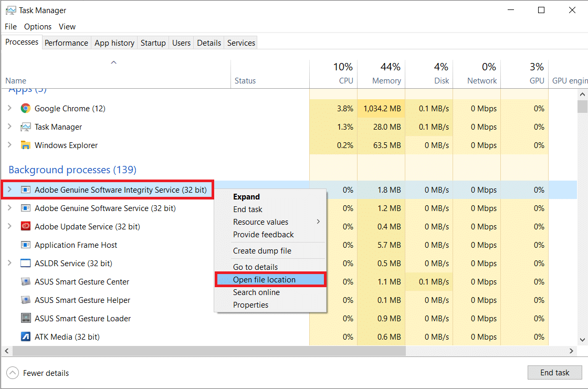
Task: Click the ATK Media process icon
Action: 25,337
